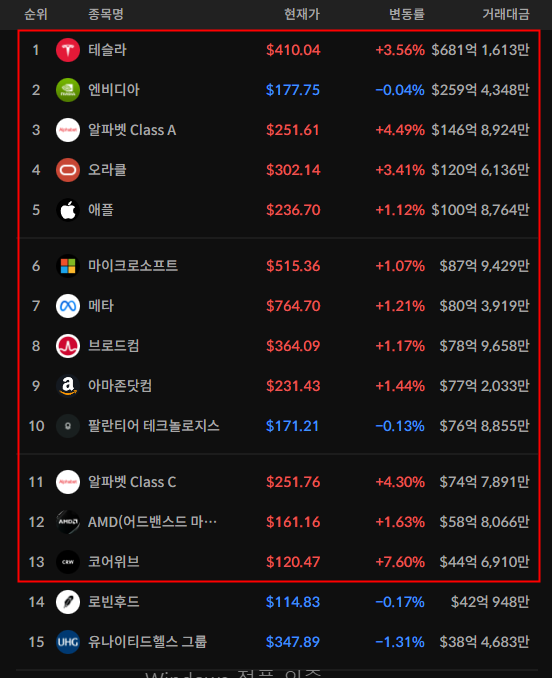The image size is (552, 678).
Task: Open the 로빈후드 stock name
Action: point(114,602)
